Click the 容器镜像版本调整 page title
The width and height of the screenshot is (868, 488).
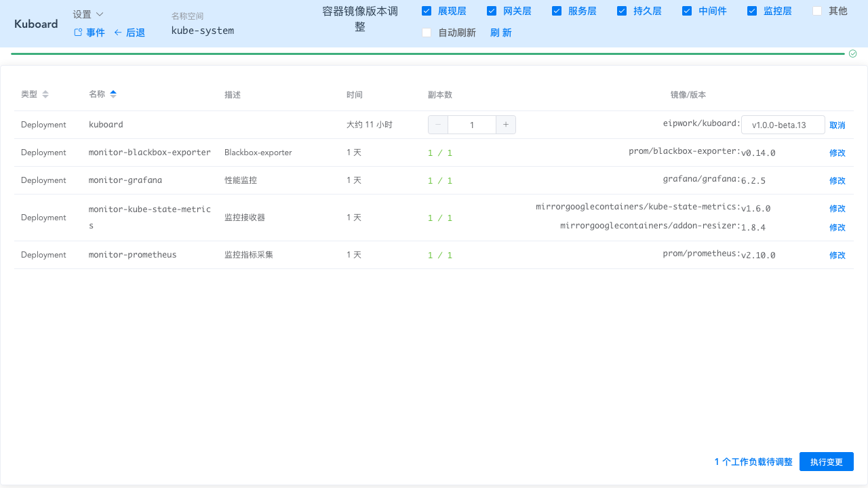click(x=360, y=19)
